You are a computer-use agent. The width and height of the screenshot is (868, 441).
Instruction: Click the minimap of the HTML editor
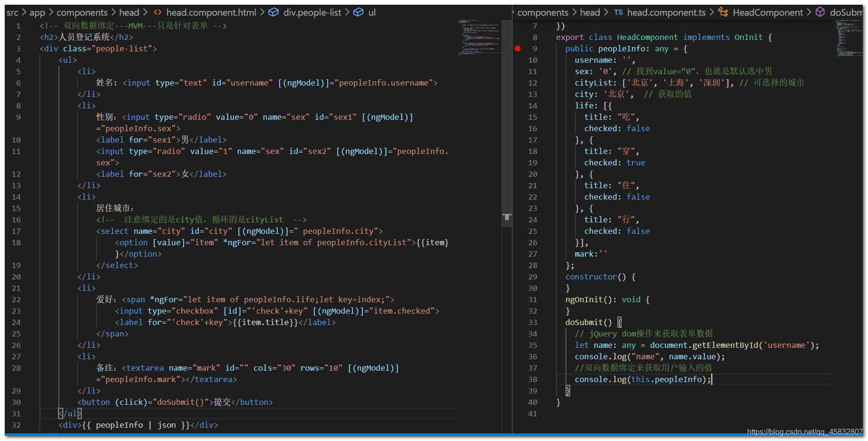479,37
